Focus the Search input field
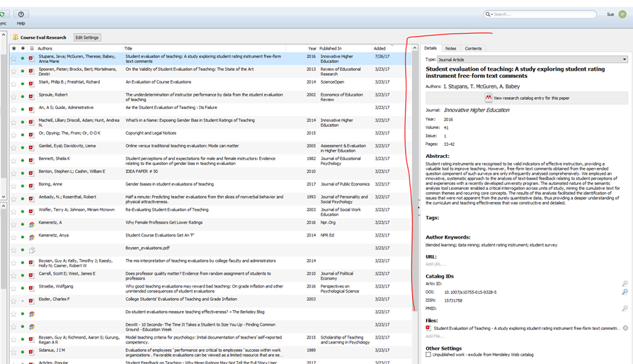This screenshot has width=633, height=364. (544, 14)
